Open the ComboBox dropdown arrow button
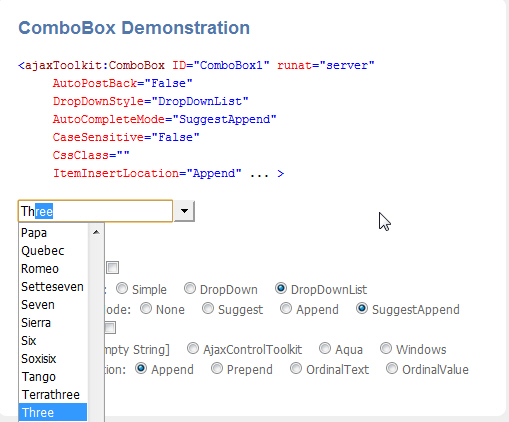 tap(184, 211)
